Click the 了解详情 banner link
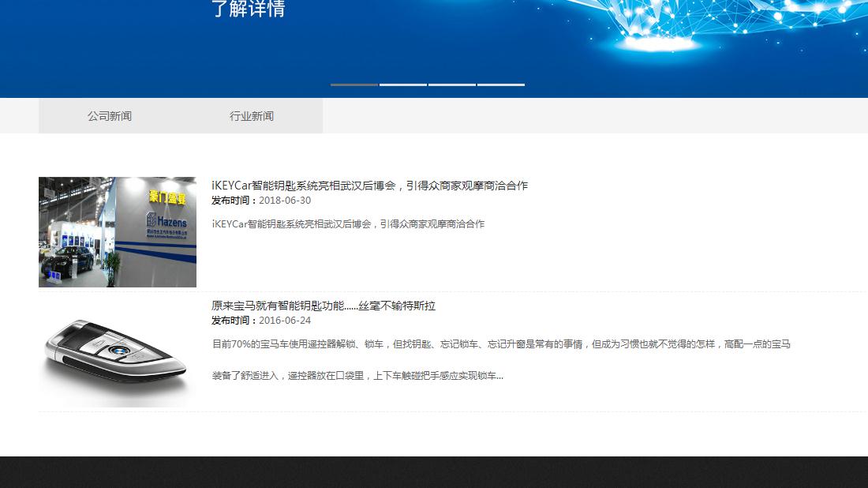Viewport: 868px width, 488px height. (x=248, y=9)
